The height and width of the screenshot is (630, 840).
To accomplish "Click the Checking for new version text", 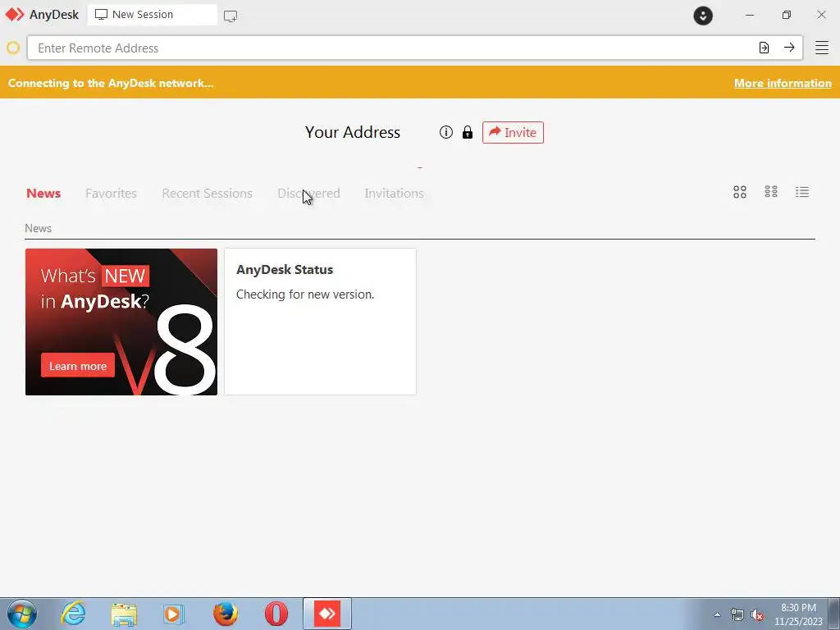I will pyautogui.click(x=305, y=294).
